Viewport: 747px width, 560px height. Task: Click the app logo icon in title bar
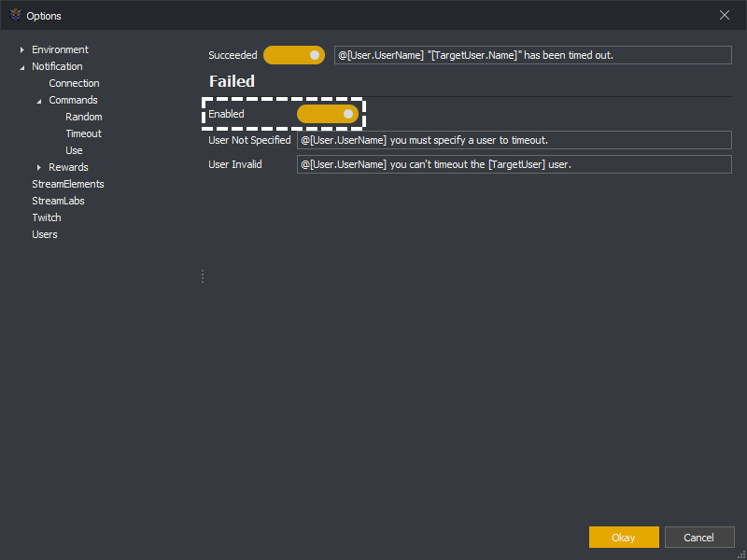tap(15, 15)
